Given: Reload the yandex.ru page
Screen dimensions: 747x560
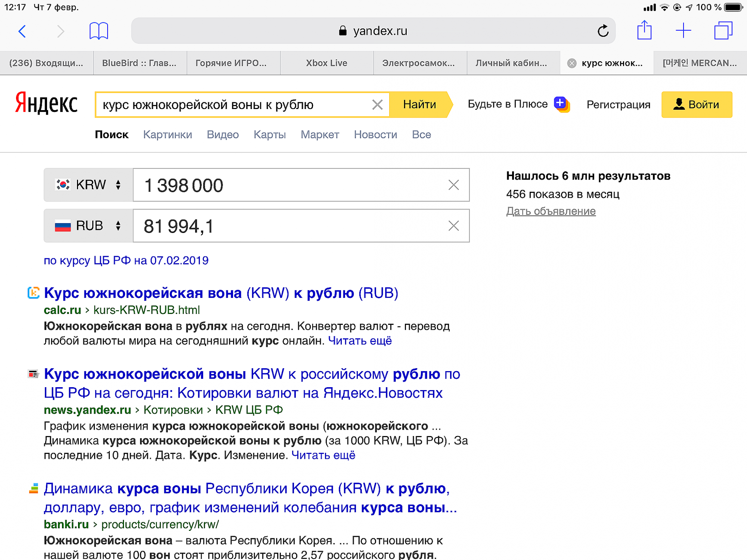Looking at the screenshot, I should tap(603, 31).
